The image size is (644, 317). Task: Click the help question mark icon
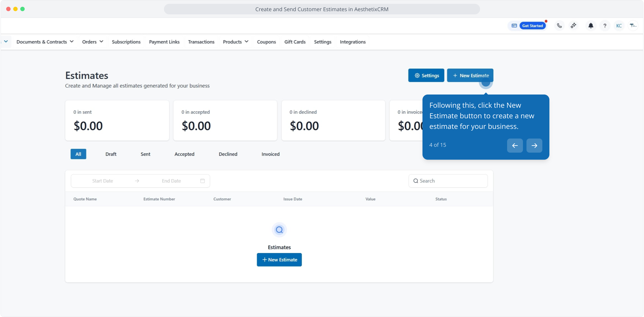coord(605,26)
